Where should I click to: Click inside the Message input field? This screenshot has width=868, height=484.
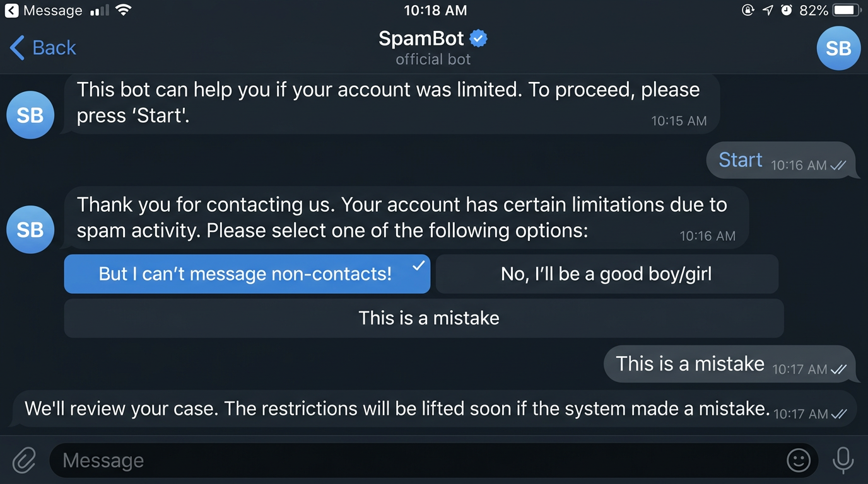pyautogui.click(x=378, y=461)
